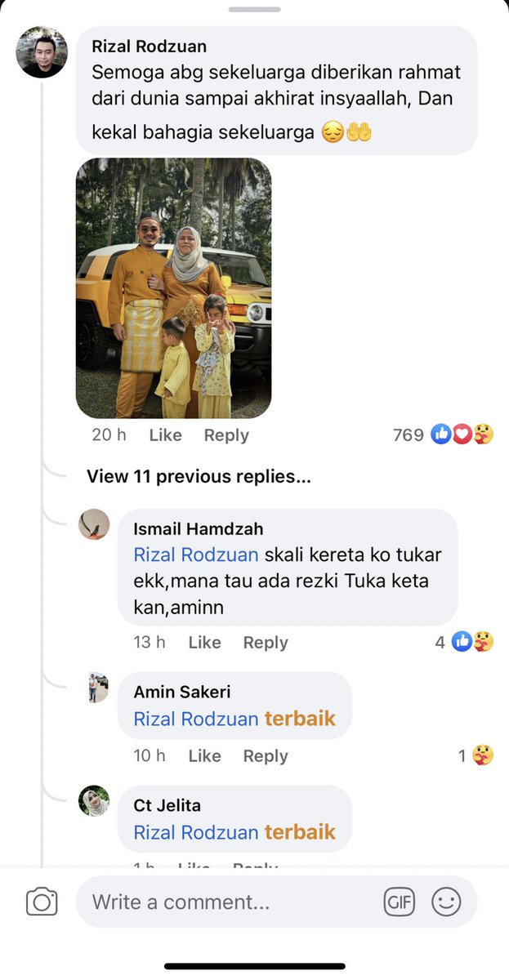This screenshot has width=509, height=980.
Task: Like Rizal Rodzuan's main comment
Action: (165, 435)
